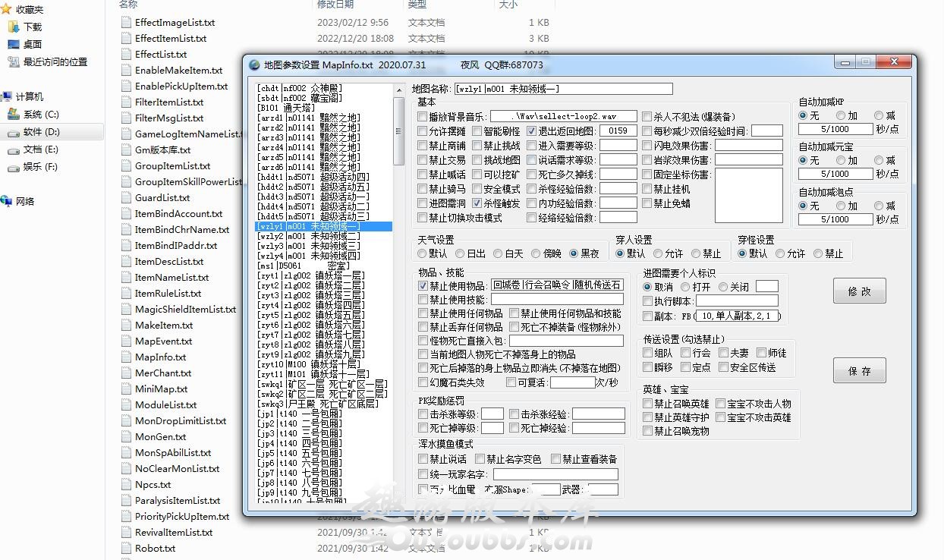
Task: Select 计算机 icon in navigation pane
Action: pyautogui.click(x=6, y=96)
